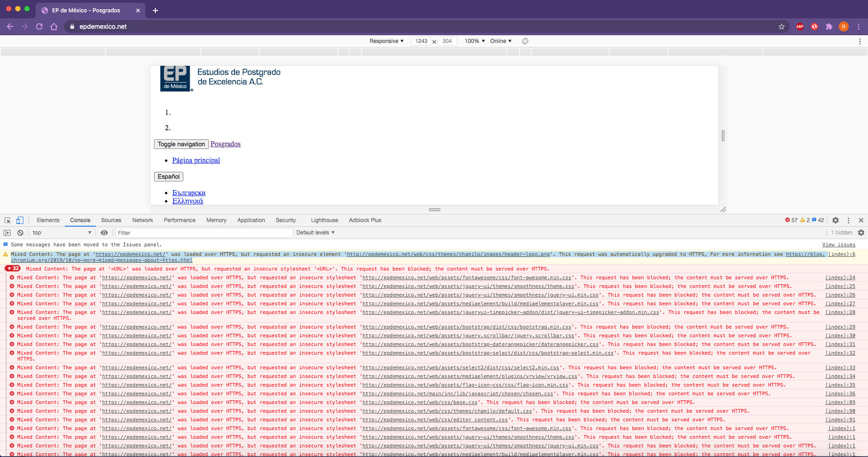The width and height of the screenshot is (868, 457).
Task: Type in the console Filter field
Action: pos(204,233)
